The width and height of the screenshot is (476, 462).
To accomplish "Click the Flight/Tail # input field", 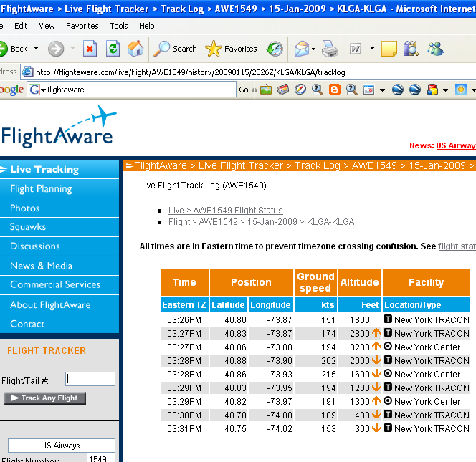I will tap(90, 379).
